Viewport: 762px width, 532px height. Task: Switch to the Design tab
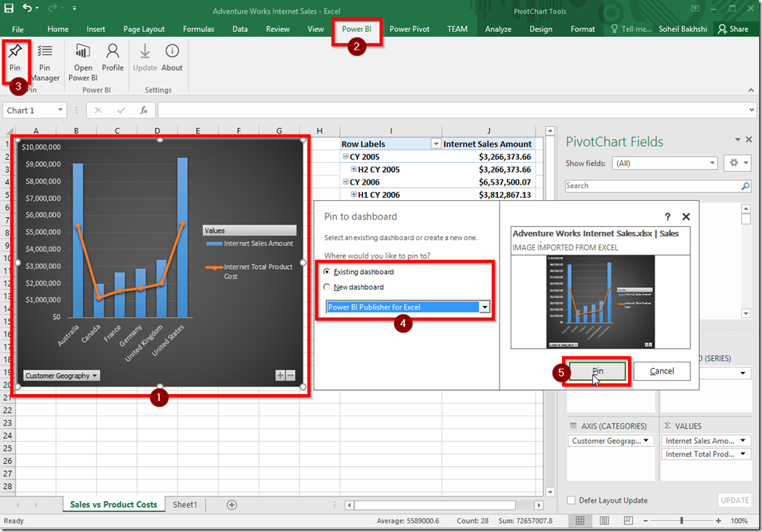pyautogui.click(x=541, y=29)
